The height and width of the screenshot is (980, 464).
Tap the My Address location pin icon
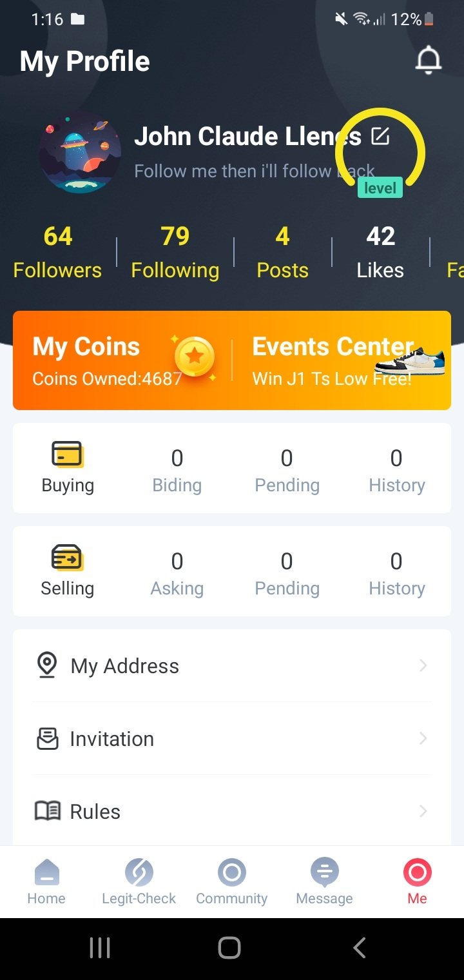tap(47, 665)
